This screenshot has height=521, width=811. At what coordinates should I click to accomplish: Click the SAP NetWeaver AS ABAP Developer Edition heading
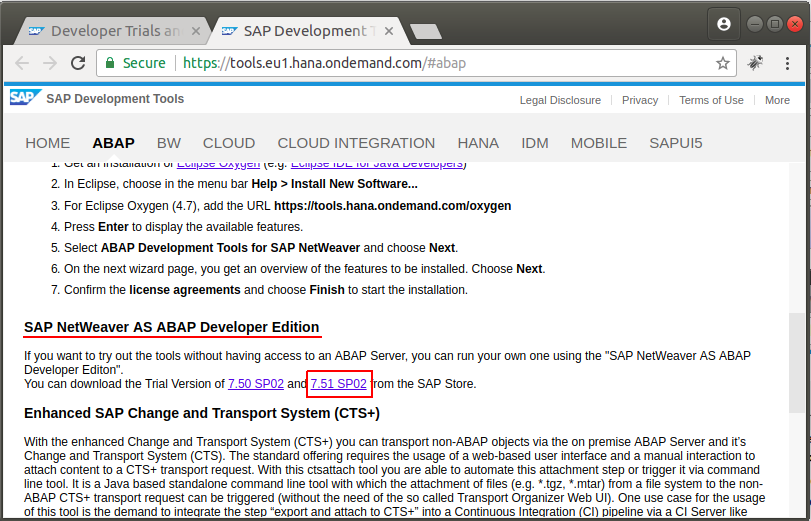pos(171,327)
